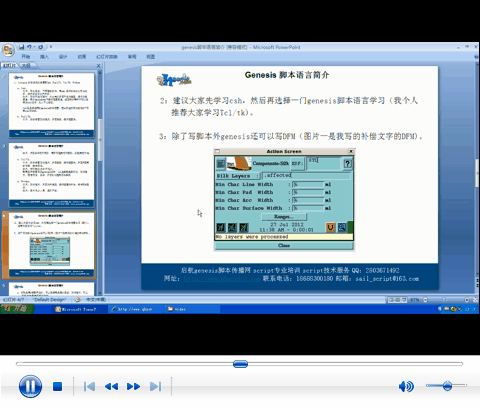
Task: Click the calculator-like icon beside Compensate-Silk
Action: pos(221,164)
